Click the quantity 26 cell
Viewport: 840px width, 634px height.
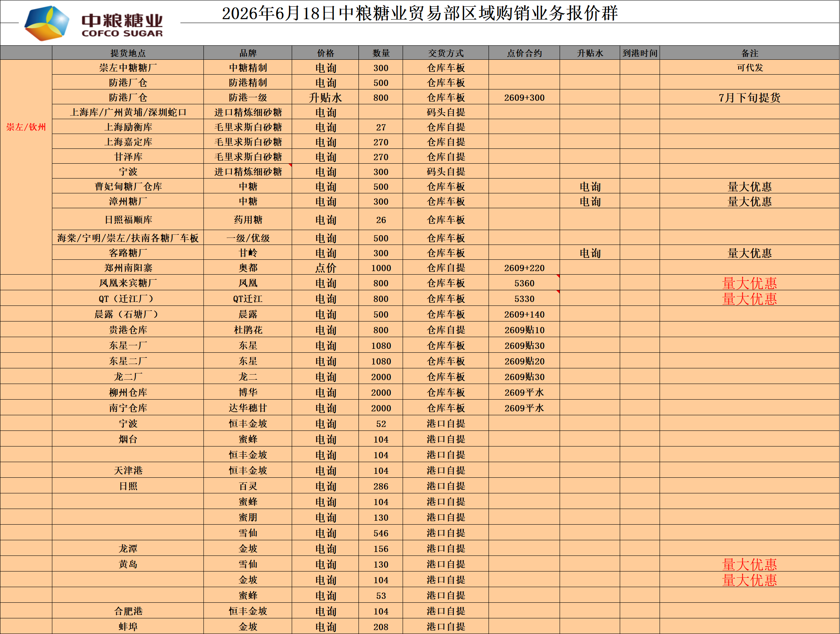pos(381,220)
